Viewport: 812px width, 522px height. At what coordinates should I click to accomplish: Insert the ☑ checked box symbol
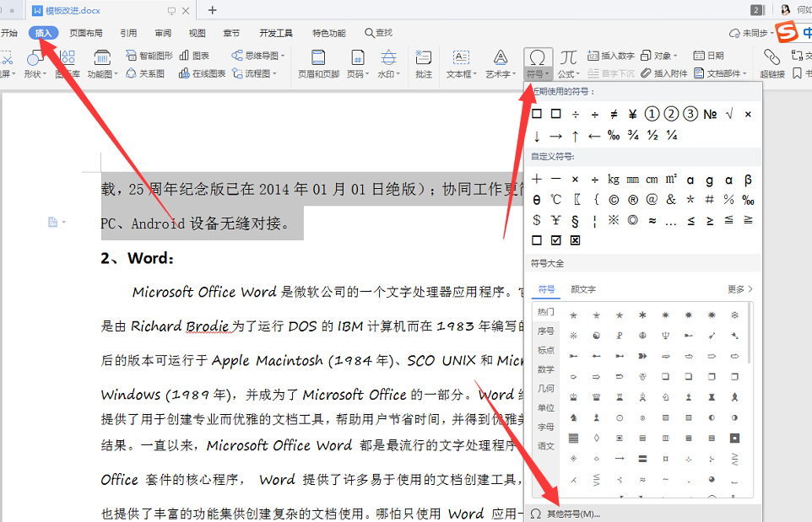click(x=555, y=240)
